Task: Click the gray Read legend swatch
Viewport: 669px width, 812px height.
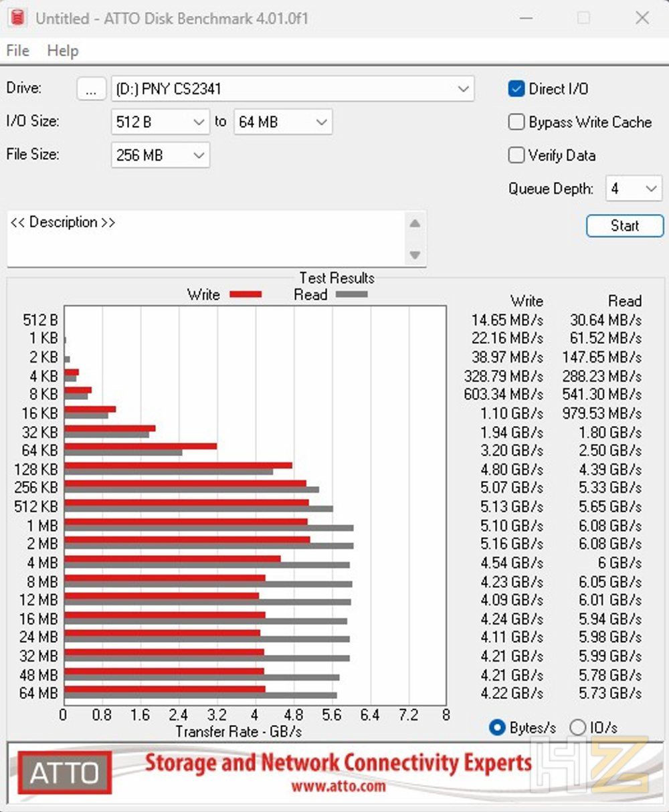Action: coord(351,295)
